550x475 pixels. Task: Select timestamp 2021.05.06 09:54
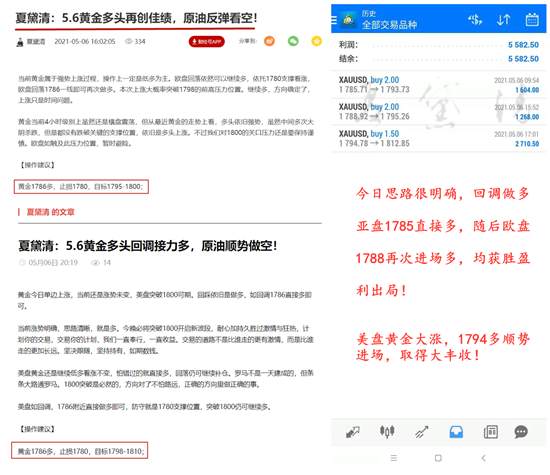(x=516, y=80)
